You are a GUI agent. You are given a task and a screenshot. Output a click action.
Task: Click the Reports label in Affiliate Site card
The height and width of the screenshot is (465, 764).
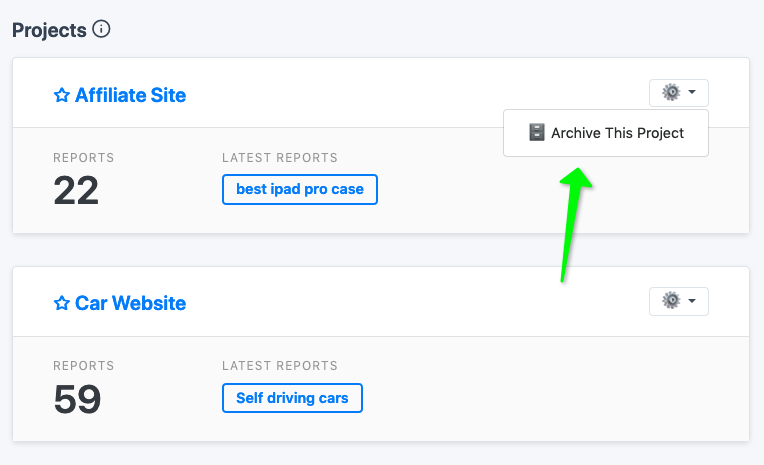point(83,157)
